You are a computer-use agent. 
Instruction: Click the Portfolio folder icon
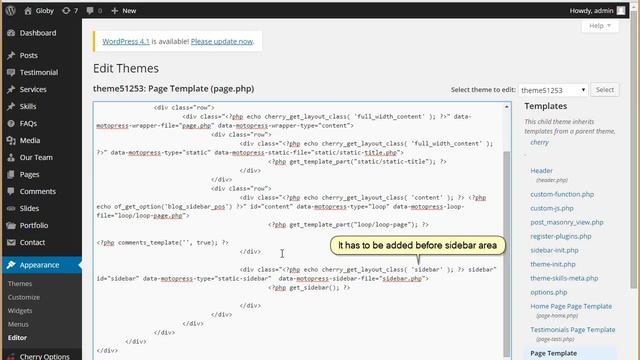click(11, 226)
